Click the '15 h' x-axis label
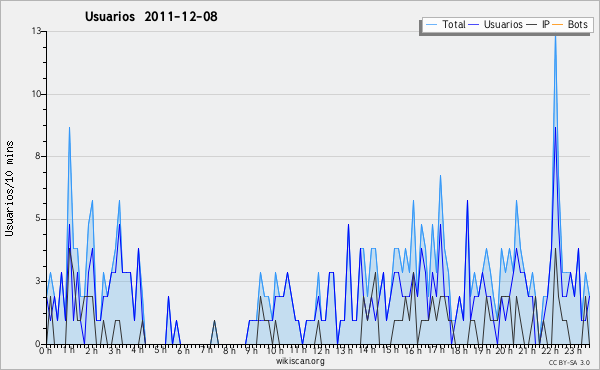The image size is (600, 370). pos(390,350)
